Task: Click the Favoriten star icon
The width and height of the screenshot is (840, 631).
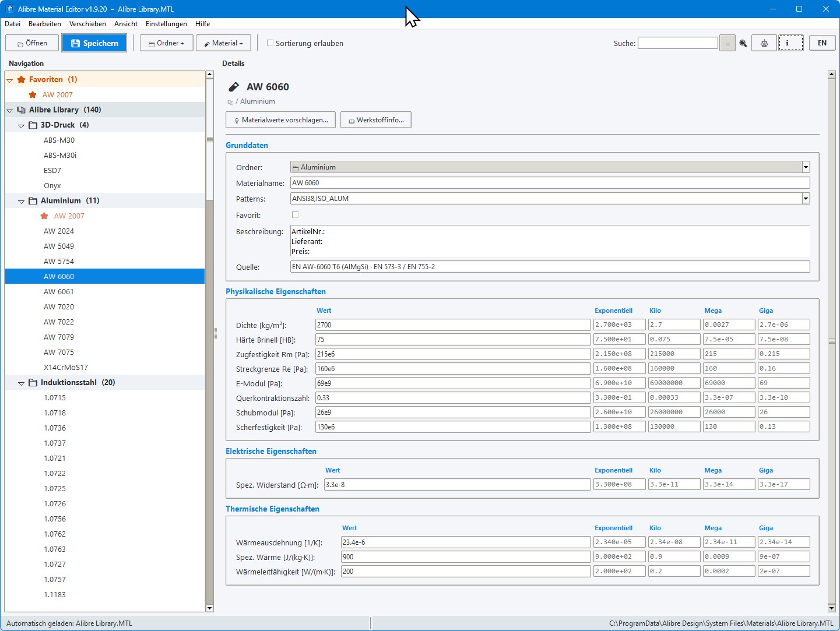Action: (x=21, y=79)
